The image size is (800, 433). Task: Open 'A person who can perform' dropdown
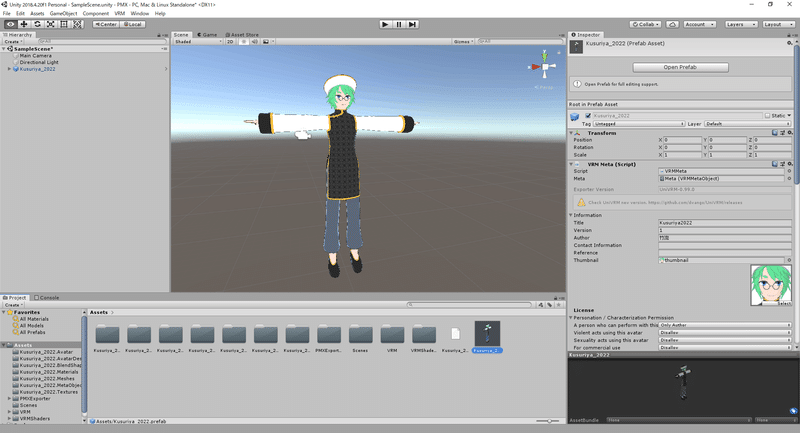[725, 325]
